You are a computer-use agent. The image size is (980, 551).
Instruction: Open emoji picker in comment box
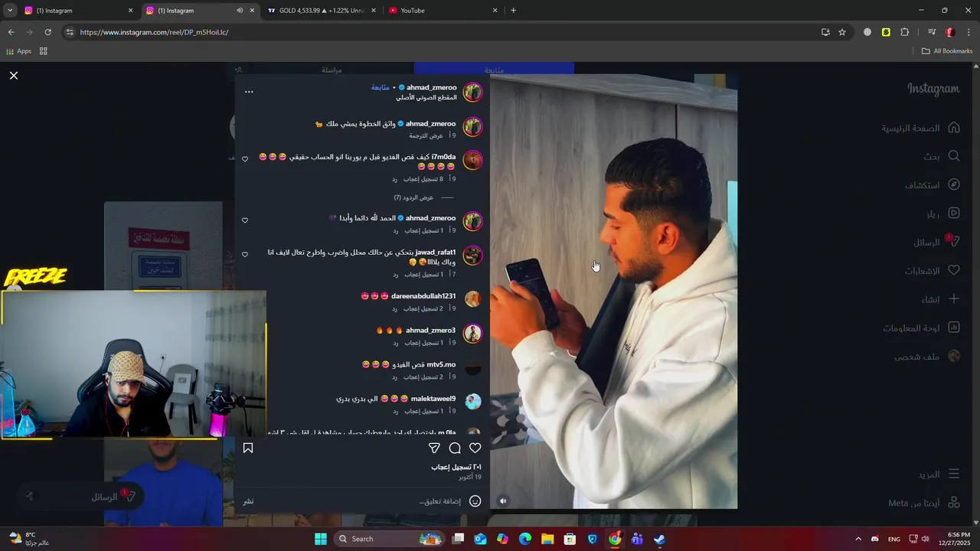[x=475, y=501]
